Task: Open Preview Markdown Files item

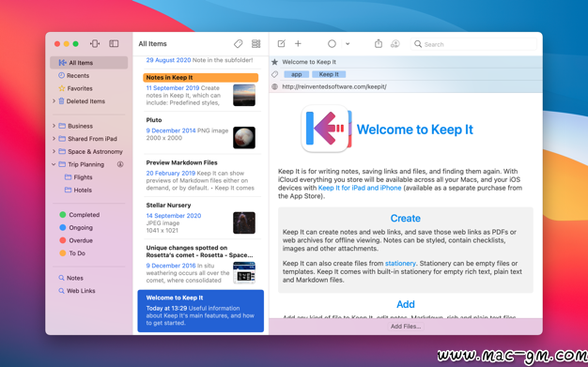Action: [201, 176]
